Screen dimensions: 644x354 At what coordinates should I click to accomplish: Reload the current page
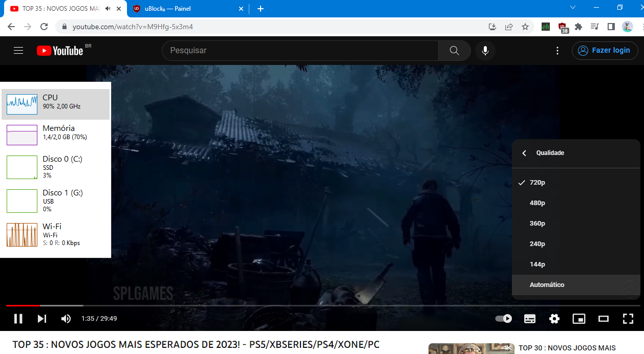(x=44, y=27)
